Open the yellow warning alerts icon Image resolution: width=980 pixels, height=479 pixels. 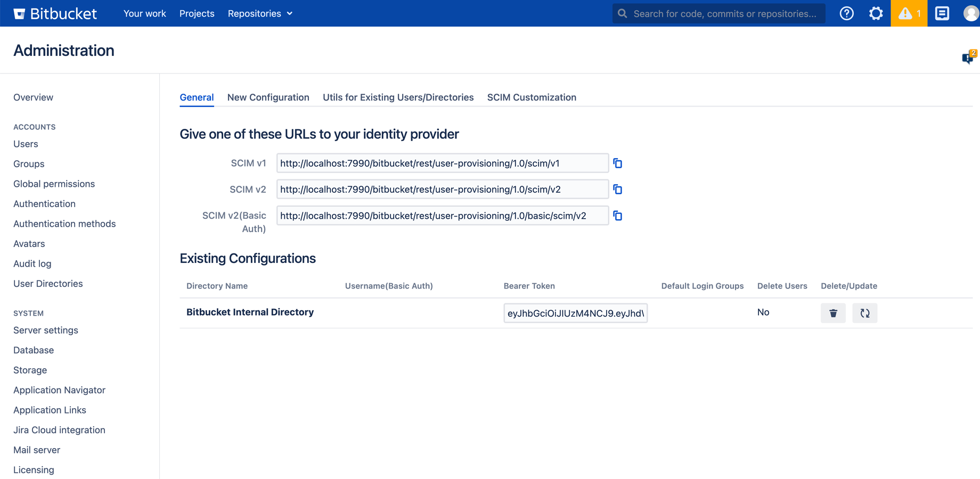[x=909, y=13]
